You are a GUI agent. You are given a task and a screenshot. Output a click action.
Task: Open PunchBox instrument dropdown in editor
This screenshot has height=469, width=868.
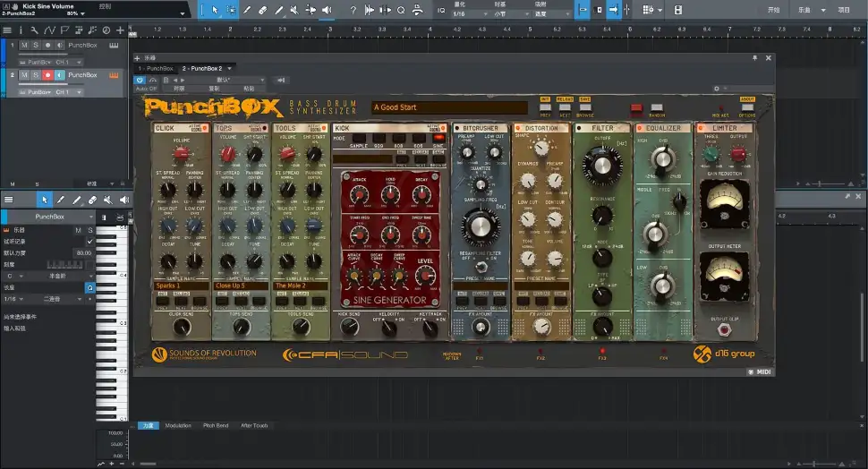pos(50,217)
